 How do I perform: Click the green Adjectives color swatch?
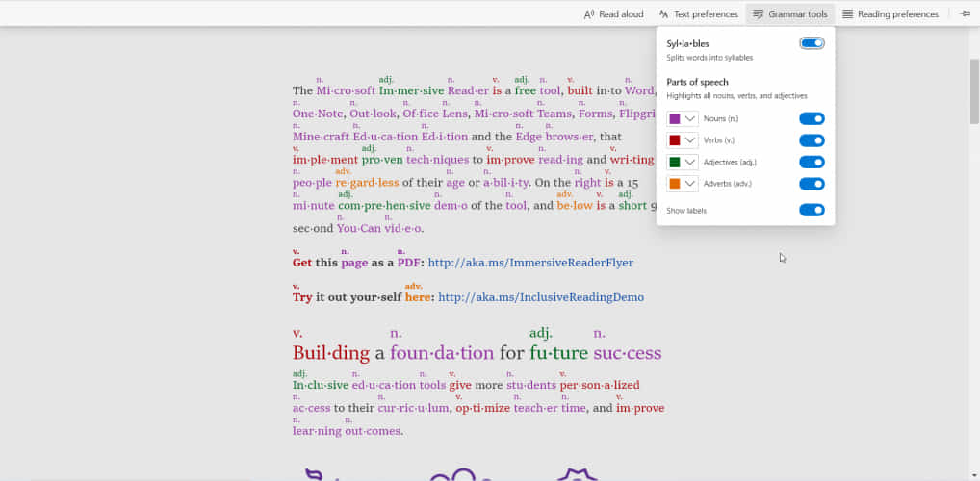click(x=675, y=162)
